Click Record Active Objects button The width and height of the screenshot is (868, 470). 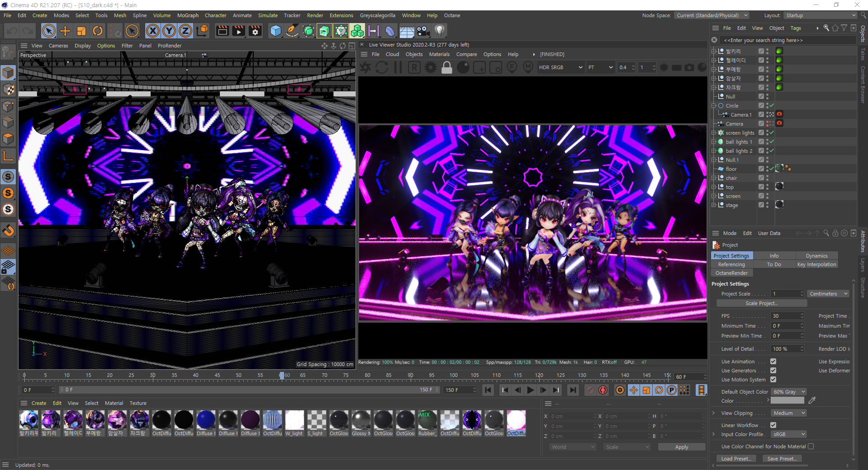coord(590,390)
